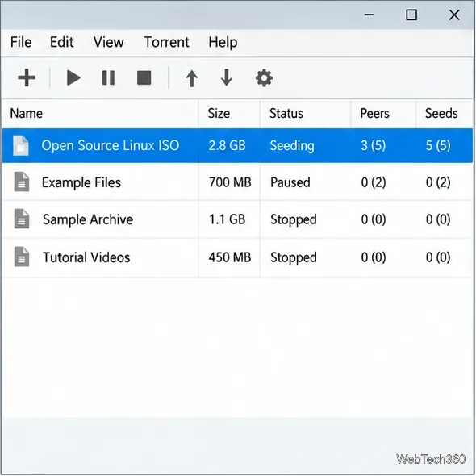
Task: Move torrent up with up arrow
Action: click(x=191, y=78)
